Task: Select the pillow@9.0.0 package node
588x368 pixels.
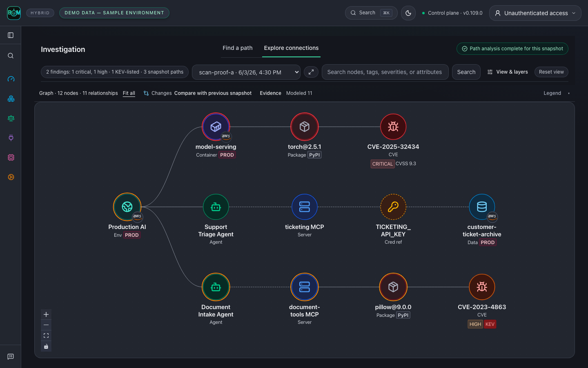Action: (393, 287)
